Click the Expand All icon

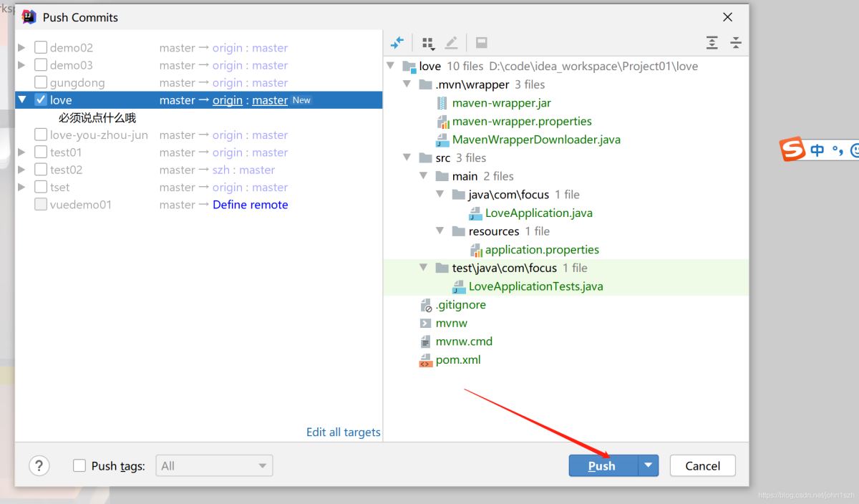pyautogui.click(x=712, y=43)
